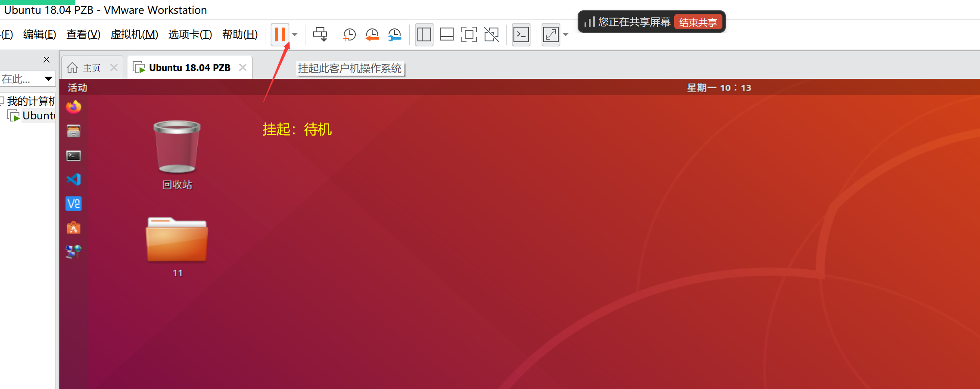The width and height of the screenshot is (980, 389).
Task: Toggle the library sidebar view icon
Action: point(424,34)
